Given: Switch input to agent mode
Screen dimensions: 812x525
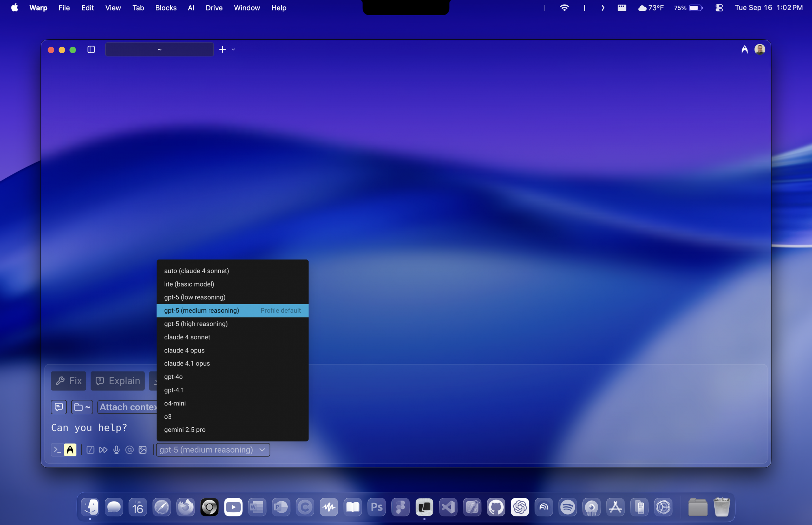Looking at the screenshot, I should point(70,450).
